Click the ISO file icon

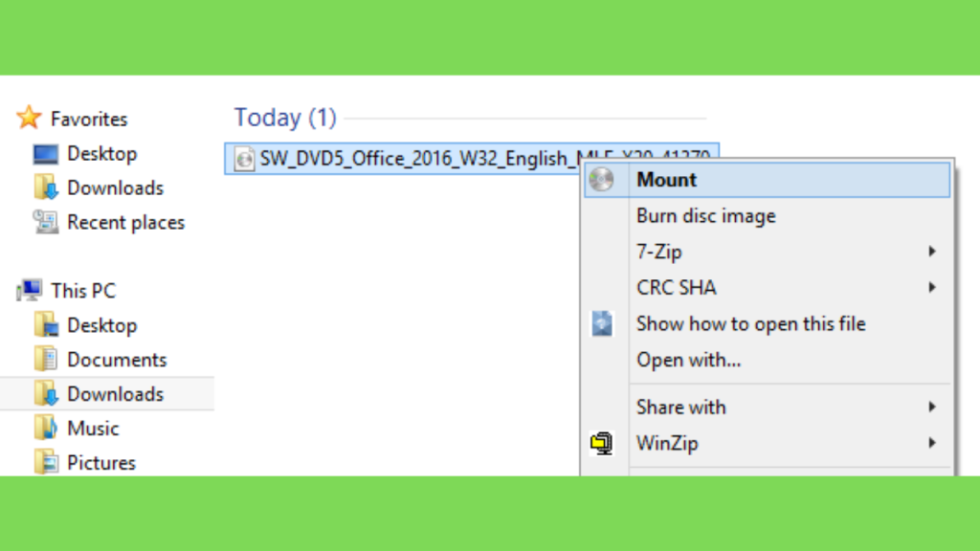coord(244,159)
